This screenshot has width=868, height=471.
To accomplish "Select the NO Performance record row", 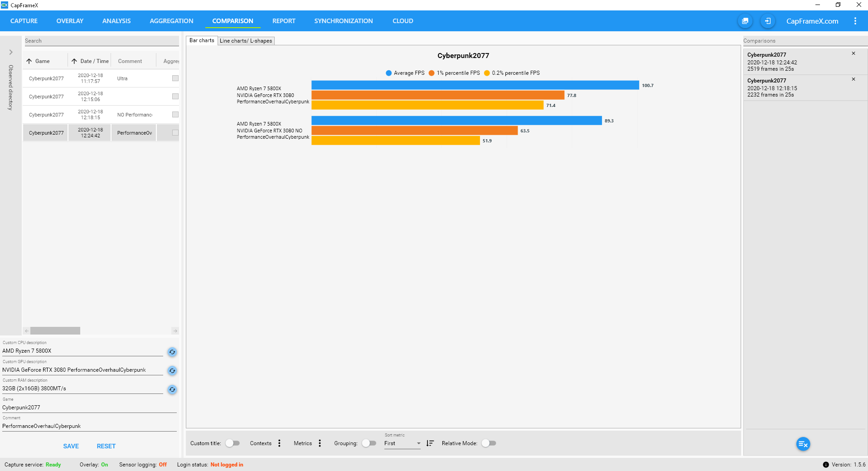I will 101,115.
